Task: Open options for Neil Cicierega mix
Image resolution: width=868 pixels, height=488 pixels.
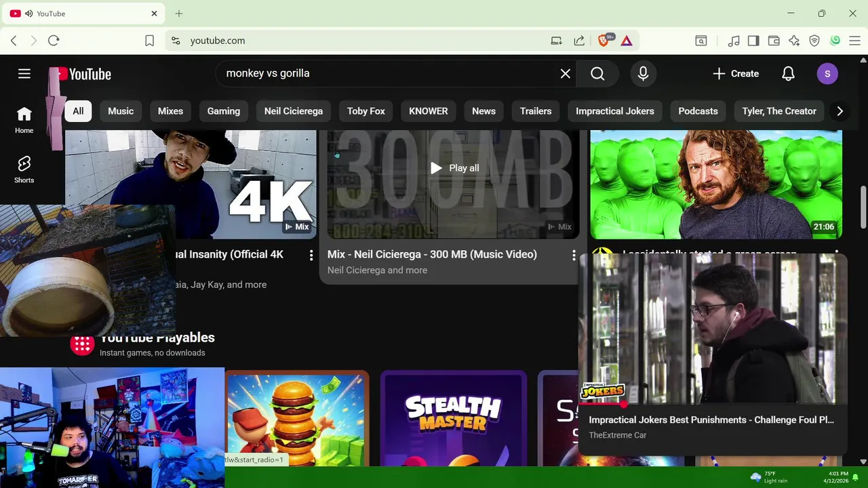Action: point(574,255)
